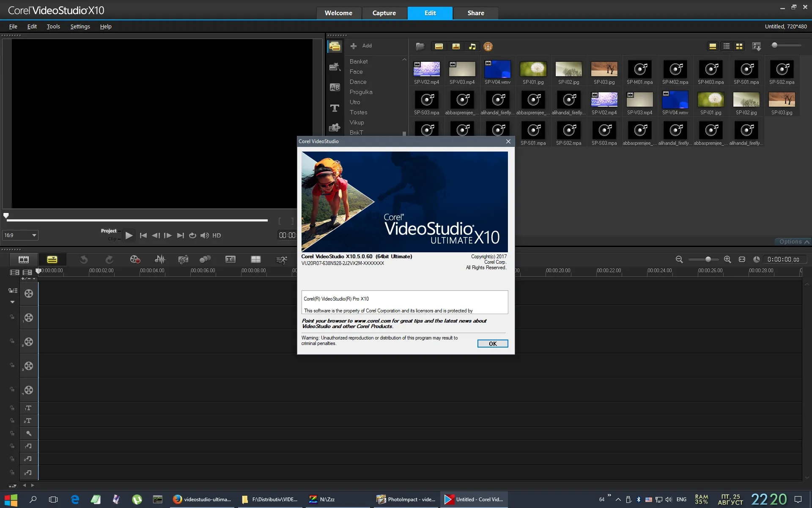Open the Instant Project library panel
The height and width of the screenshot is (508, 812).
pos(335,67)
